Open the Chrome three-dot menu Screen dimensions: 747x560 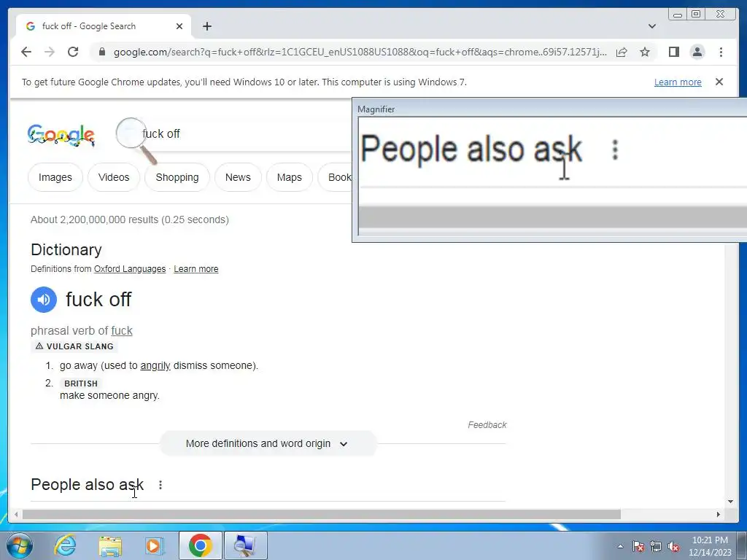(x=721, y=52)
